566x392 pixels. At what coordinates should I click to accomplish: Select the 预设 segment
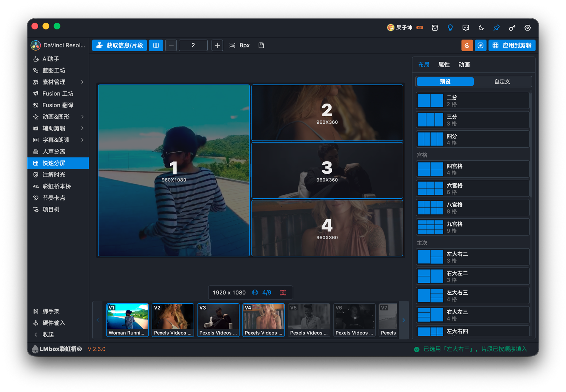pyautogui.click(x=445, y=82)
